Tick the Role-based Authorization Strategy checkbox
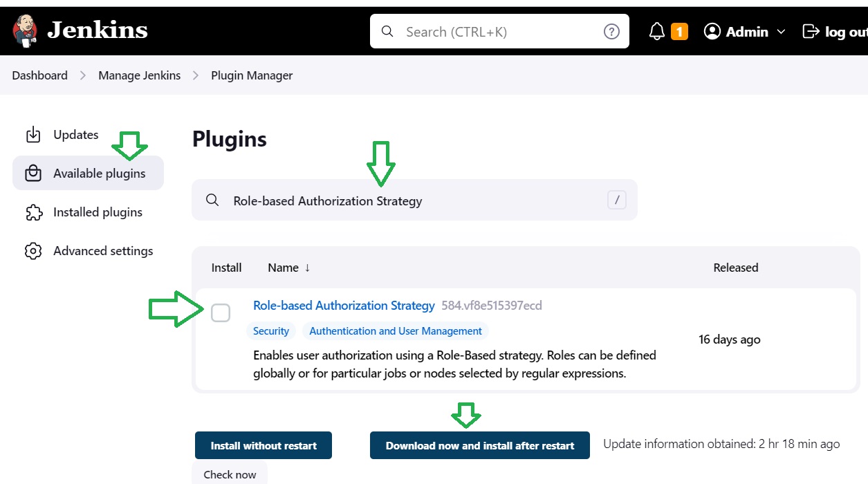 (x=221, y=313)
